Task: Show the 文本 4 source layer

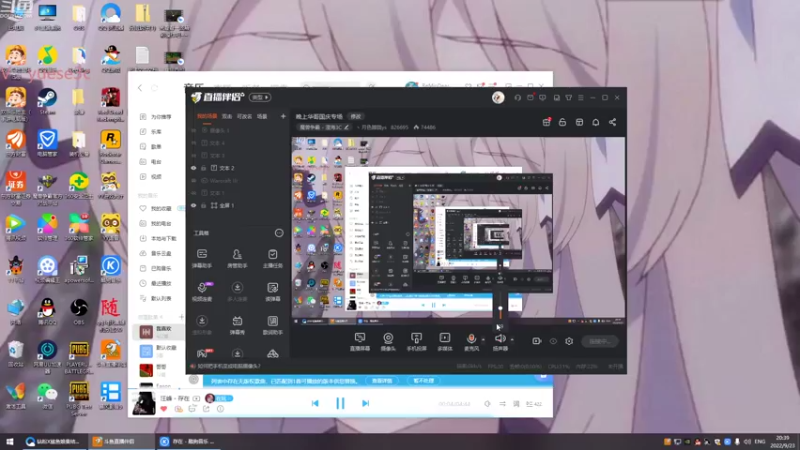Action: pyautogui.click(x=193, y=143)
